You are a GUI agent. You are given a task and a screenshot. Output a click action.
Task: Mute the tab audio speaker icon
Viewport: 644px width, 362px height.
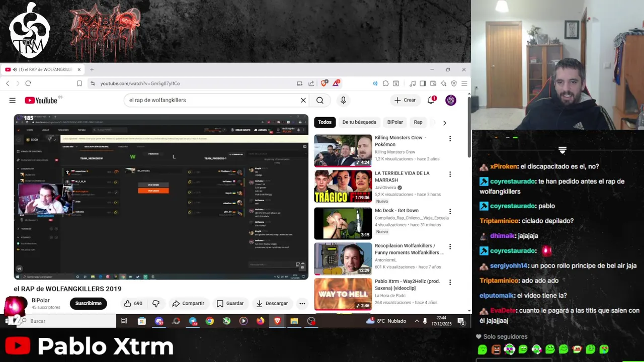(15, 69)
